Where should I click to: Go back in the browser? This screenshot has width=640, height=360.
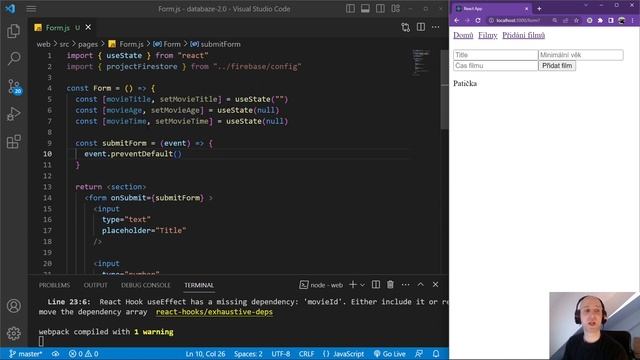[457, 20]
